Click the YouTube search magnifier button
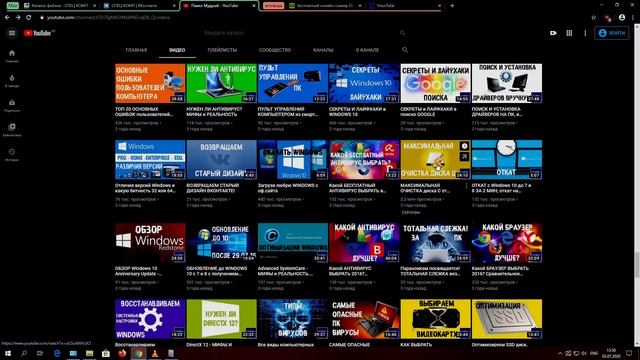The image size is (640, 360). click(x=402, y=33)
